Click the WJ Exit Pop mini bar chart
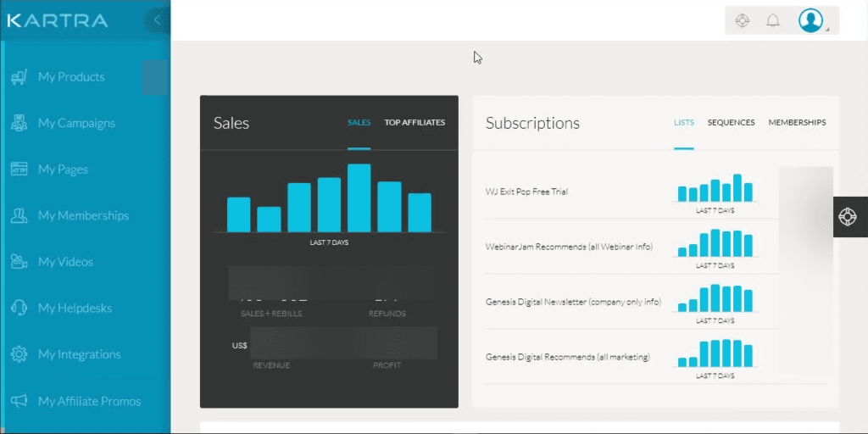The height and width of the screenshot is (434, 868). point(715,188)
